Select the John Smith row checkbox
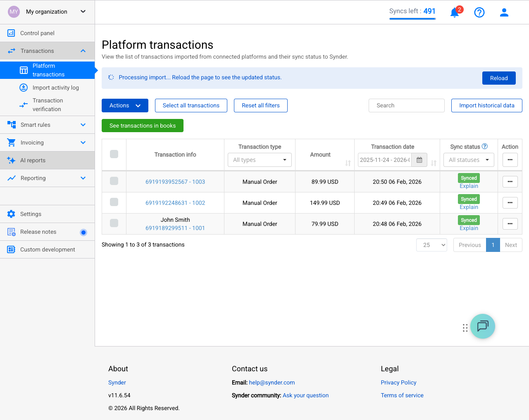The height and width of the screenshot is (420, 529). coord(113,223)
